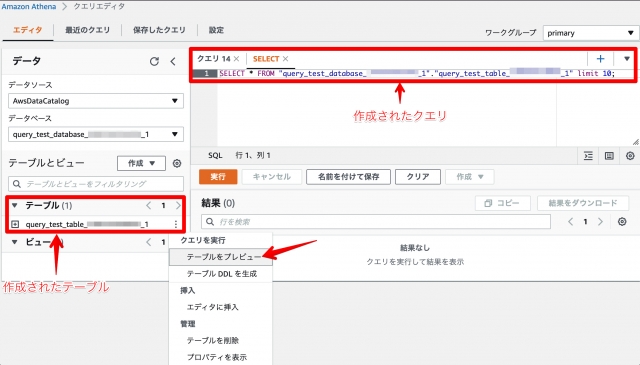Switch to the エディタ tab
The image size is (640, 365).
tap(27, 30)
